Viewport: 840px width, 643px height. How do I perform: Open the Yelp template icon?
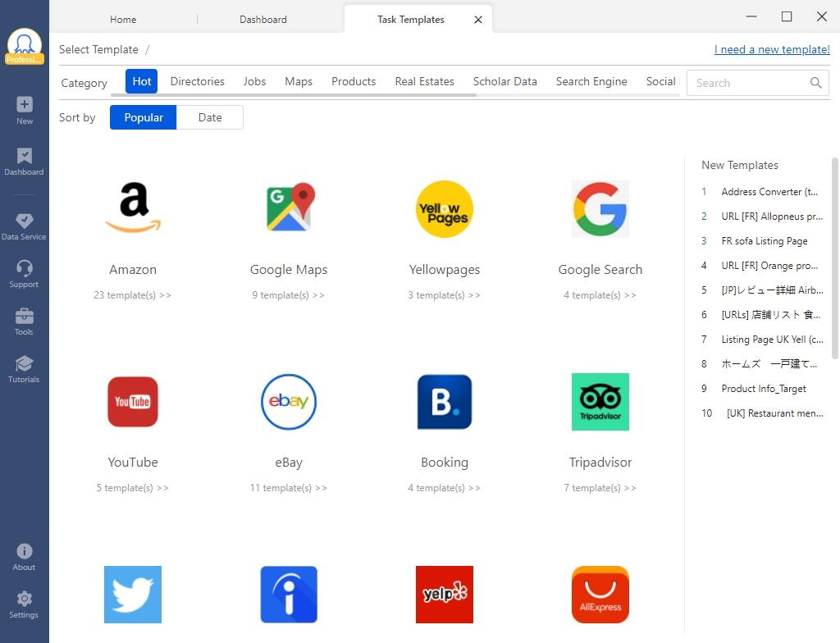445,595
